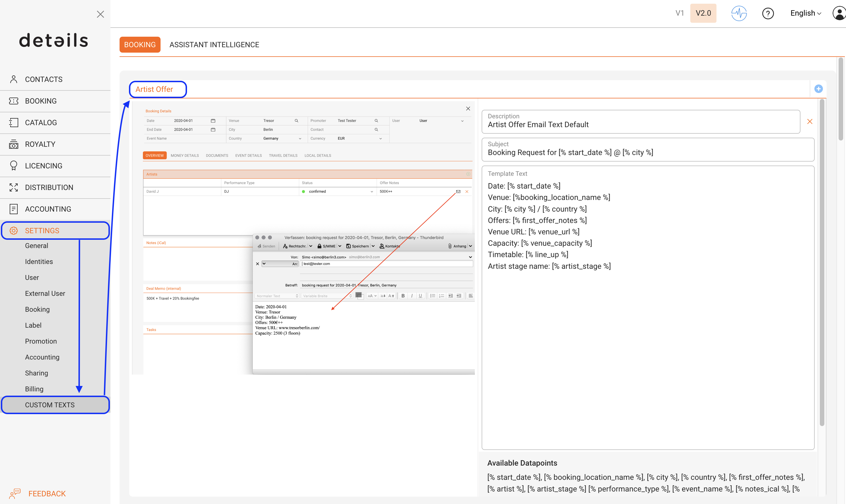Switch to V2.0 version
The image size is (846, 504).
pos(703,13)
